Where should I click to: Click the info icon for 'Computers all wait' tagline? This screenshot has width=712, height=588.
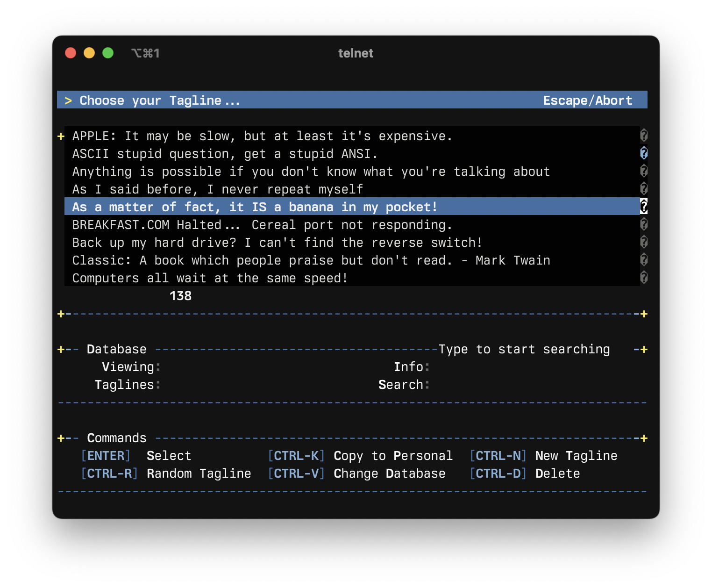coord(644,278)
